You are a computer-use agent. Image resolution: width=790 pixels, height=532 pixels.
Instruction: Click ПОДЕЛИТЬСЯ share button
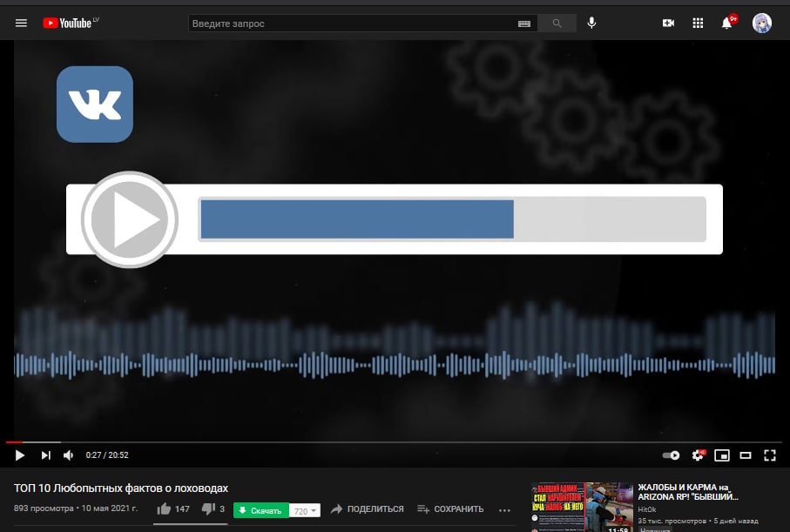368,508
